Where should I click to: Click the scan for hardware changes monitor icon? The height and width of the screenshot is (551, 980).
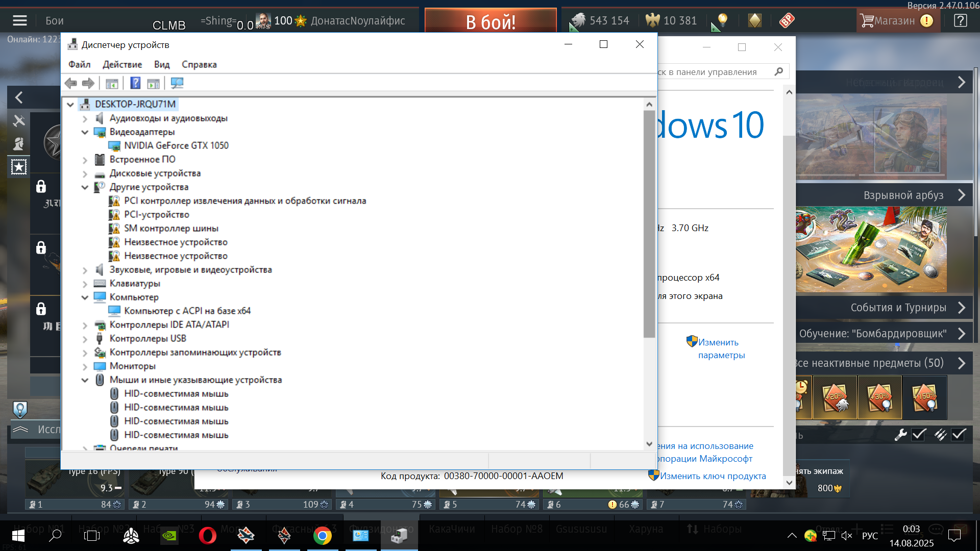[x=177, y=83]
